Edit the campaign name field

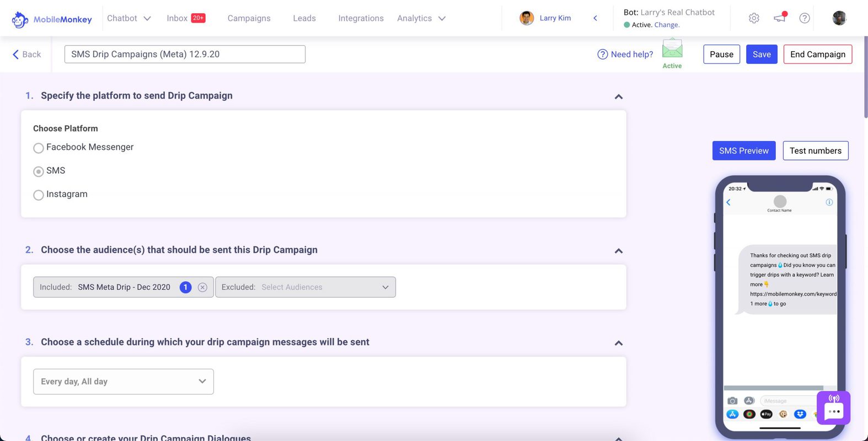click(185, 54)
